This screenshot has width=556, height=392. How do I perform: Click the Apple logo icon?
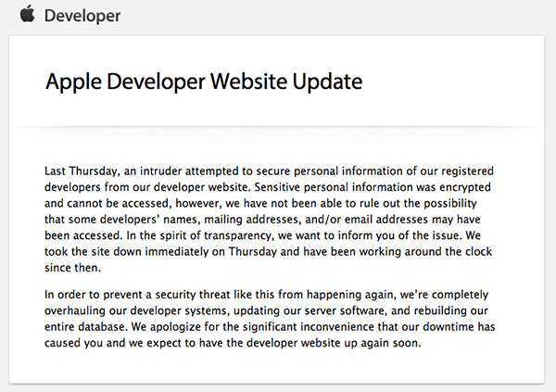27,14
